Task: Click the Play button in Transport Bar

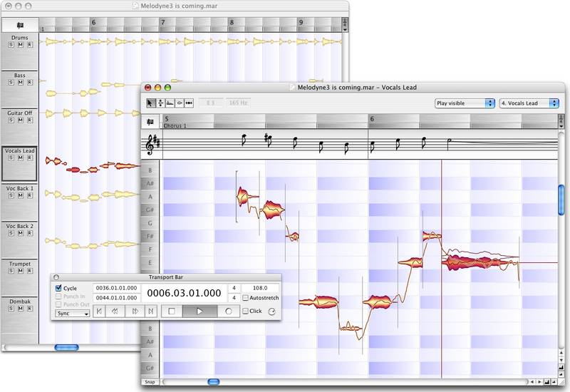Action: [x=199, y=311]
